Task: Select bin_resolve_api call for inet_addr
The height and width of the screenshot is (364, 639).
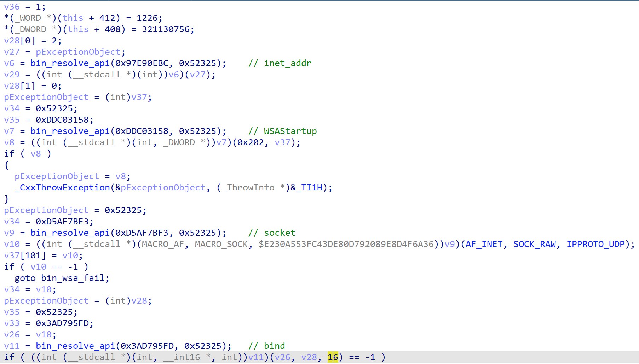Action: click(x=128, y=63)
